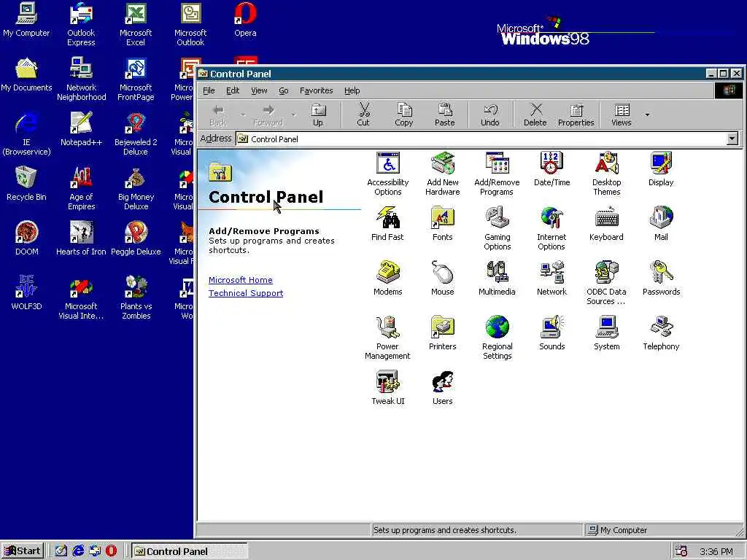Open the System applet icon

tap(606, 333)
